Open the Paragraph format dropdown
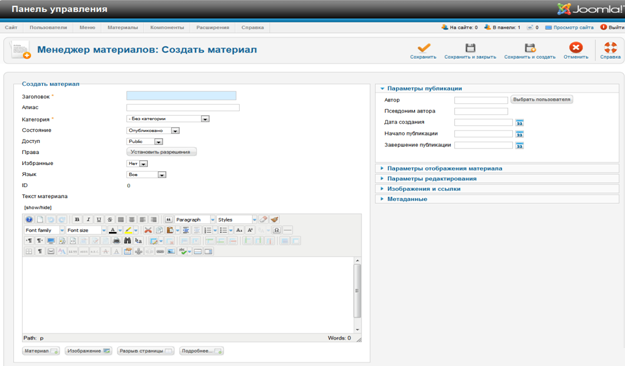The height and width of the screenshot is (366, 625). coord(195,220)
